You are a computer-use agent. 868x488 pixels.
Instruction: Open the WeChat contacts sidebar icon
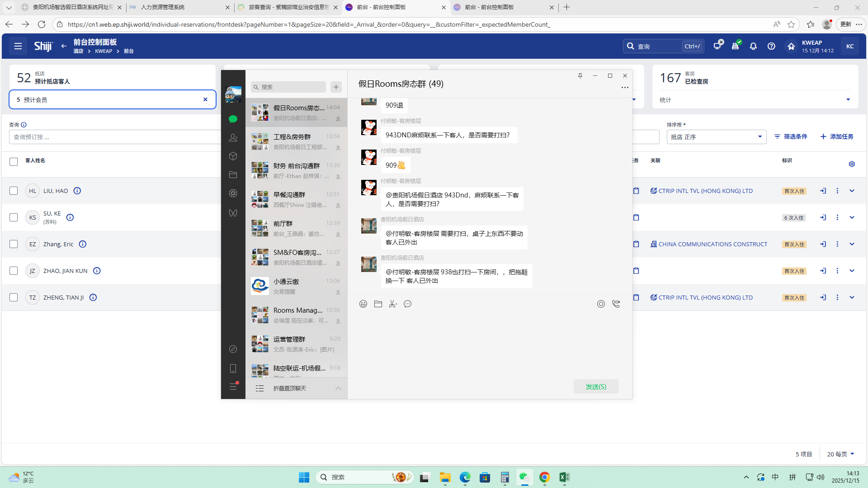[x=233, y=137]
